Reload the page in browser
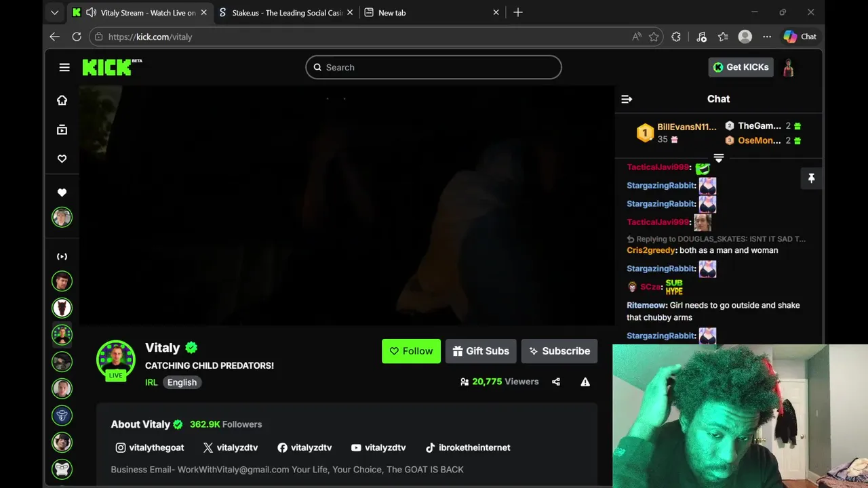868x488 pixels. point(77,37)
